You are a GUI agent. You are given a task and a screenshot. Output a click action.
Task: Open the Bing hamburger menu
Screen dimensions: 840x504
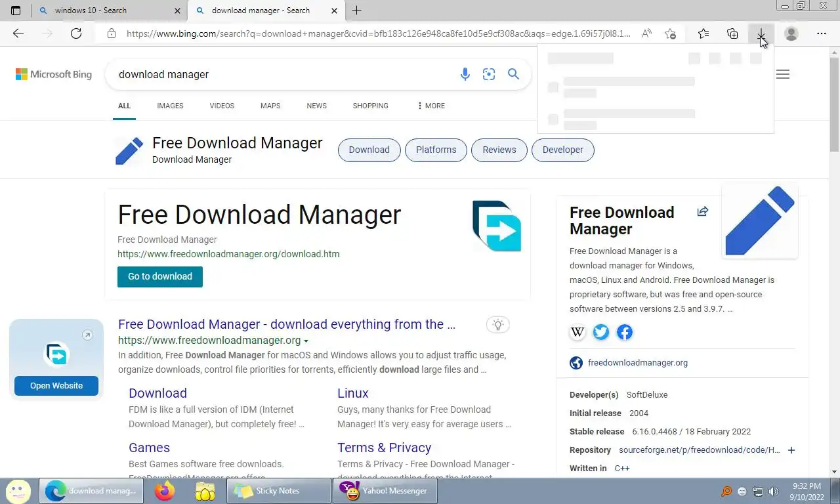[782, 74]
